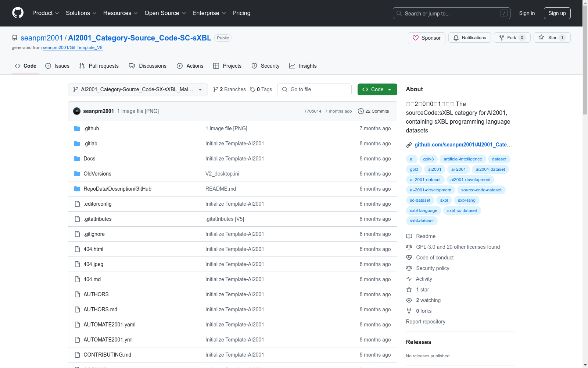Click the search magnifier icon in header
This screenshot has width=588, height=368.
tap(399, 13)
